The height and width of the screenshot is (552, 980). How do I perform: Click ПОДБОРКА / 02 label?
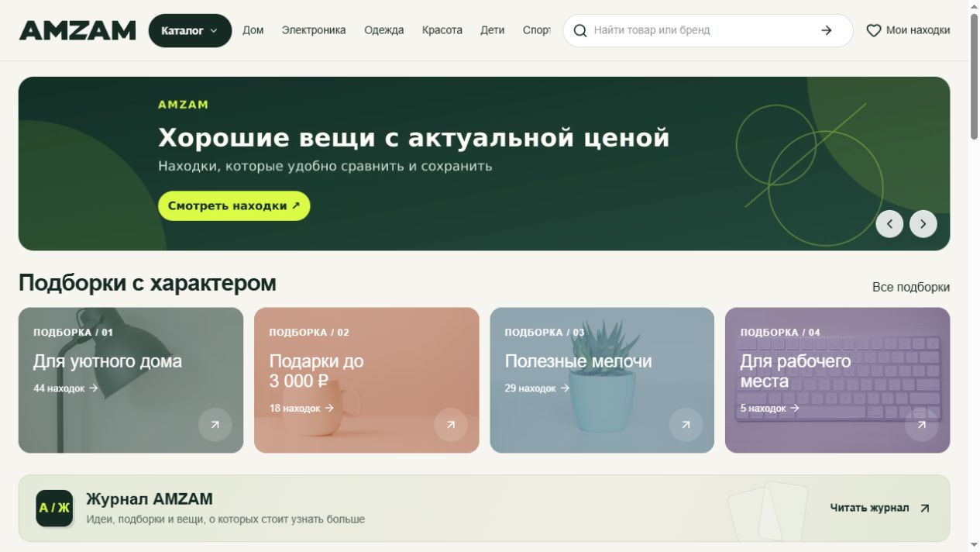click(x=309, y=333)
